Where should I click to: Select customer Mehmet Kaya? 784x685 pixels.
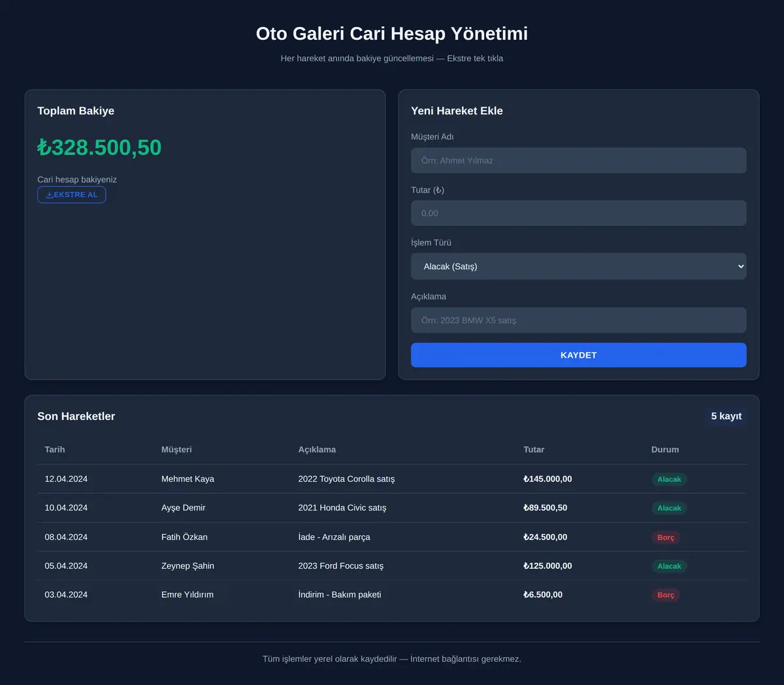pyautogui.click(x=188, y=479)
